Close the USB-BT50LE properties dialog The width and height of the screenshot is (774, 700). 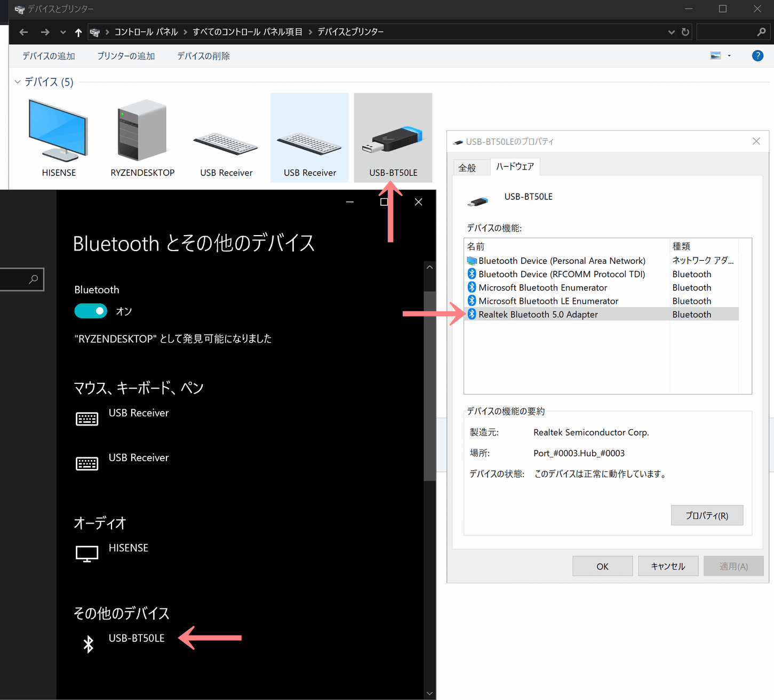click(x=756, y=141)
